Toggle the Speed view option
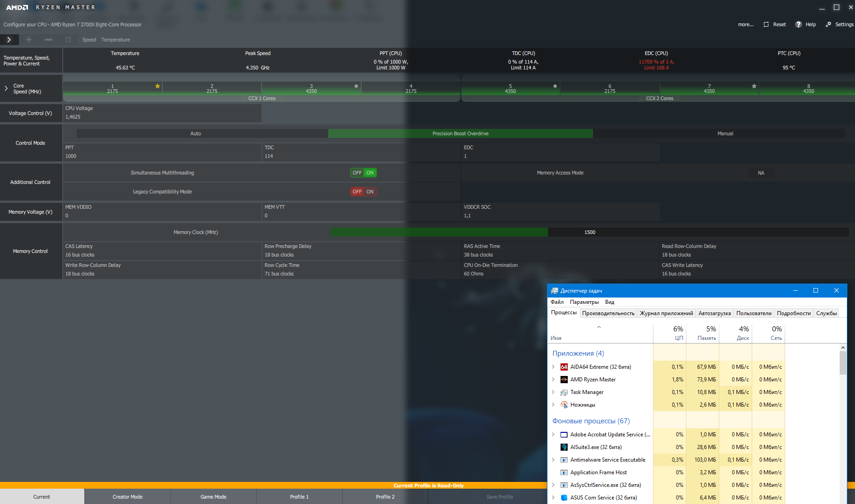Screen dimensions: 855x504 pyautogui.click(x=89, y=40)
